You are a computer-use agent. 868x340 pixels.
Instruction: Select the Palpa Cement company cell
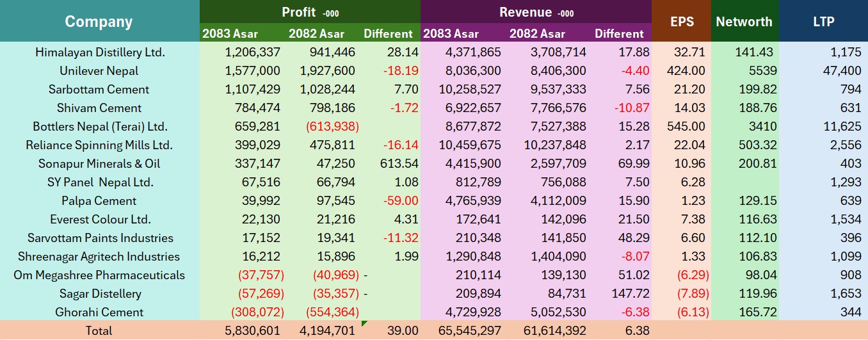pyautogui.click(x=99, y=200)
